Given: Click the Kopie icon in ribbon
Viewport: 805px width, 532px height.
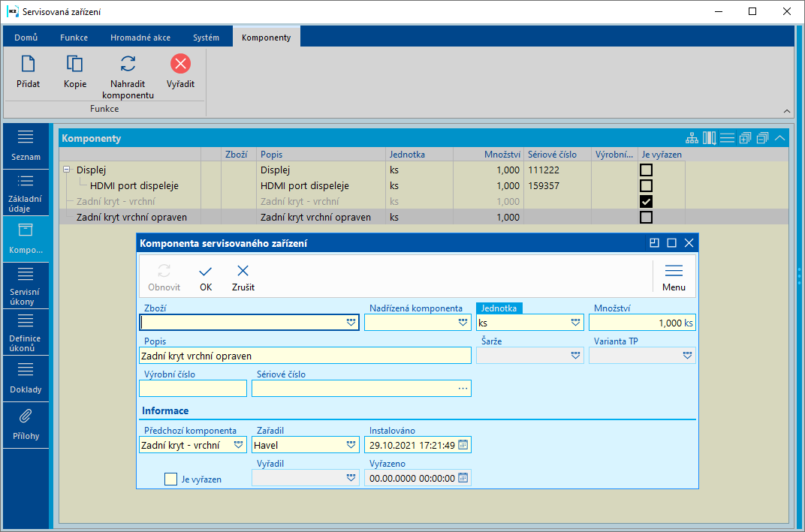Looking at the screenshot, I should coord(74,65).
